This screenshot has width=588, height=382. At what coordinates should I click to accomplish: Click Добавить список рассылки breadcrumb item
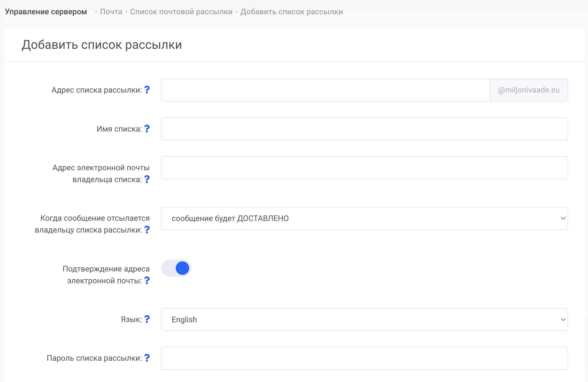[291, 12]
